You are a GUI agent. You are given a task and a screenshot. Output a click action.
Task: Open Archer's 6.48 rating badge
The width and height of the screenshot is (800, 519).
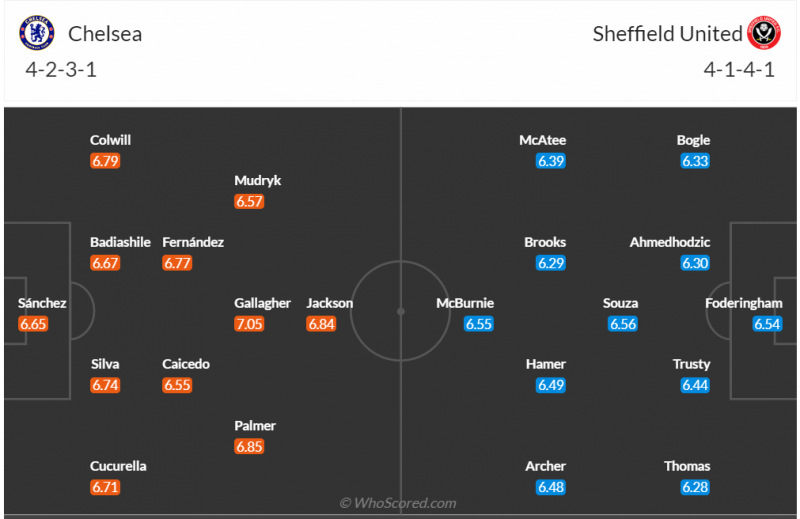(x=550, y=487)
